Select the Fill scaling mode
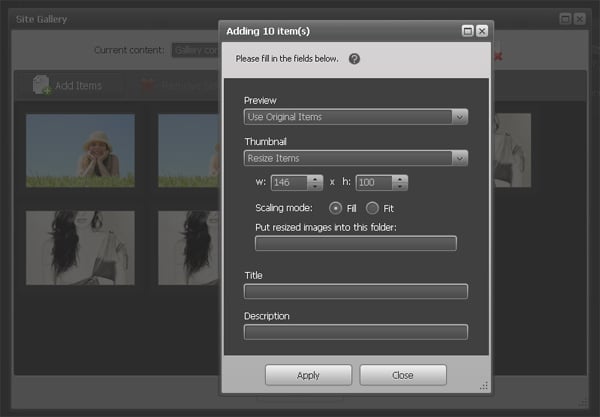Image resolution: width=600 pixels, height=417 pixels. 335,207
